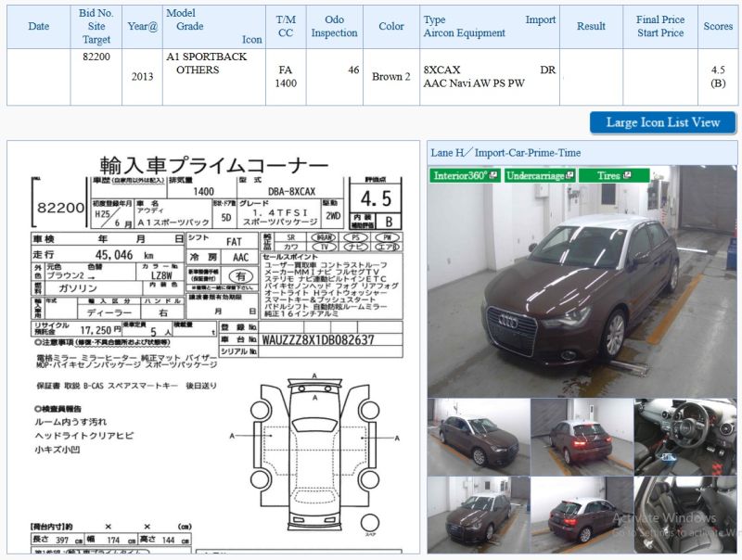
Task: Click the T/M CC column header
Action: (286, 27)
